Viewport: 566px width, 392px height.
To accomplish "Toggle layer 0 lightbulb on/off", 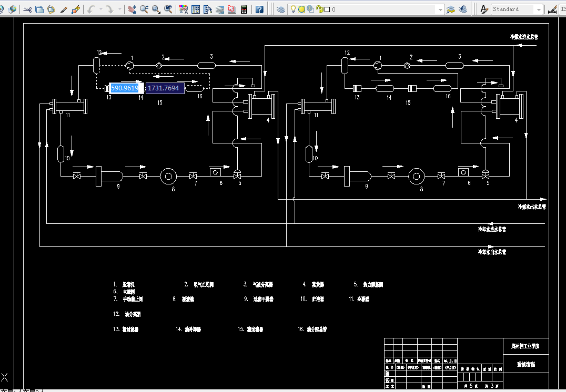I will [x=293, y=9].
